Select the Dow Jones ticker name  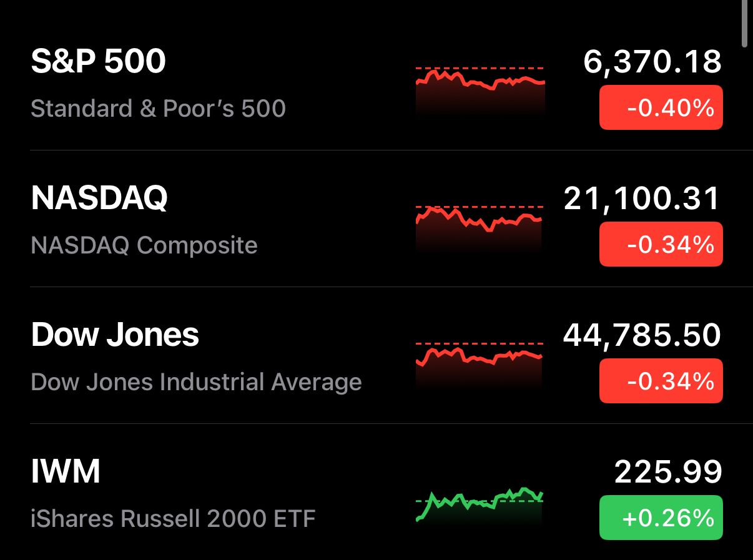point(115,335)
